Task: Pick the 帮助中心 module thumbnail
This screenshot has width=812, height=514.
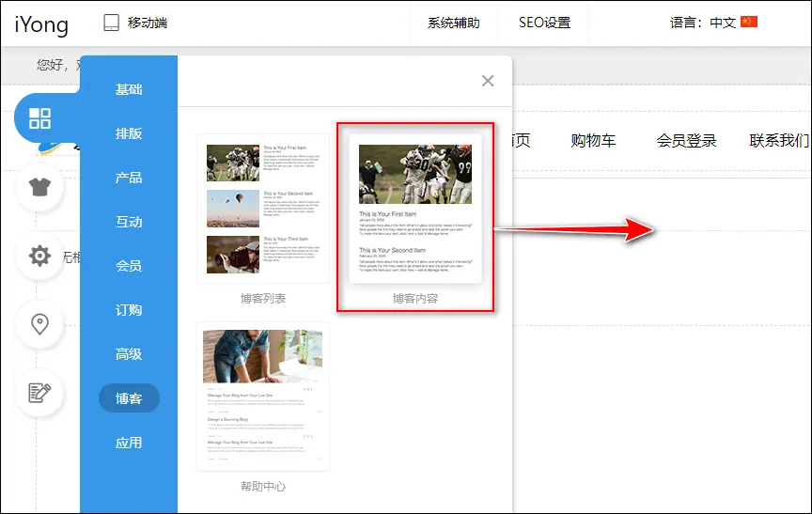Action: point(263,397)
